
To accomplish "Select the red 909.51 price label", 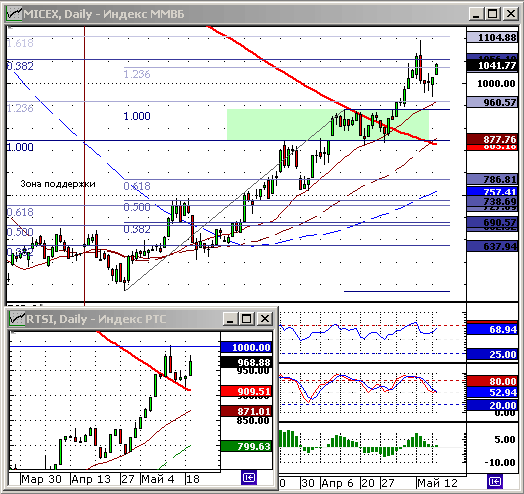I will coord(247,391).
